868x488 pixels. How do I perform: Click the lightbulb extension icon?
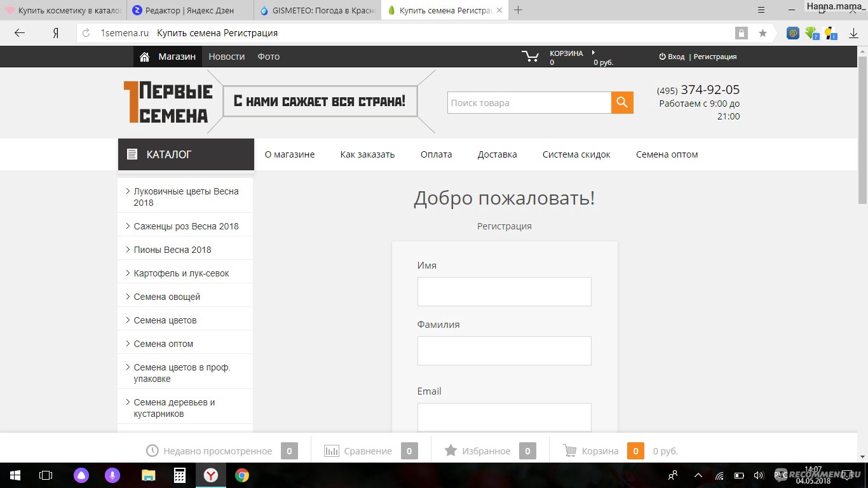pos(830,33)
